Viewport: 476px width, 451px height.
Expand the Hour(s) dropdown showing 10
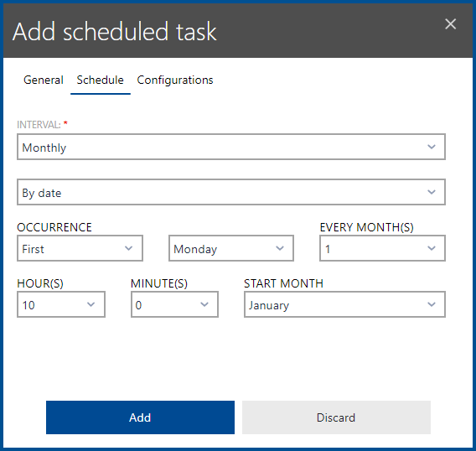[61, 304]
